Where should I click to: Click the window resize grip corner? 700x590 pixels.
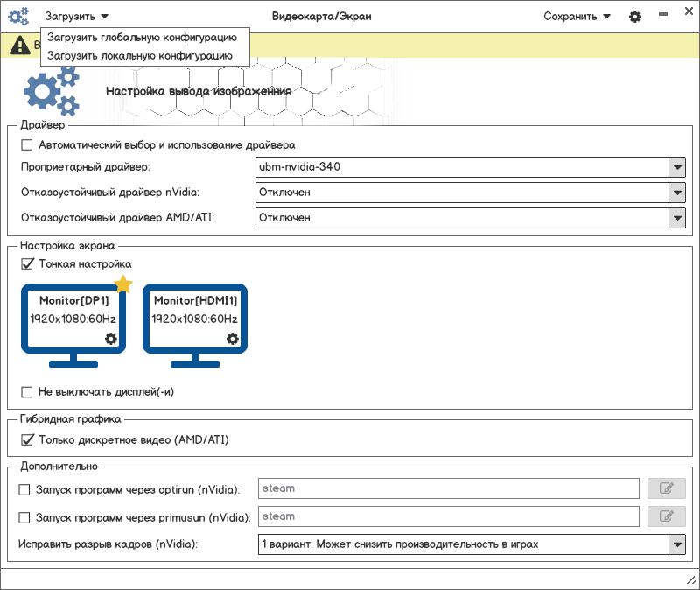coord(691,579)
